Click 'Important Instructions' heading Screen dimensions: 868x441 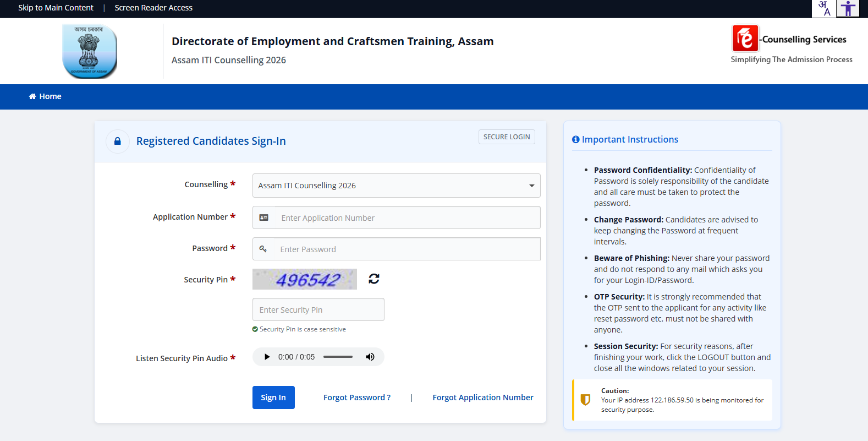pyautogui.click(x=630, y=140)
